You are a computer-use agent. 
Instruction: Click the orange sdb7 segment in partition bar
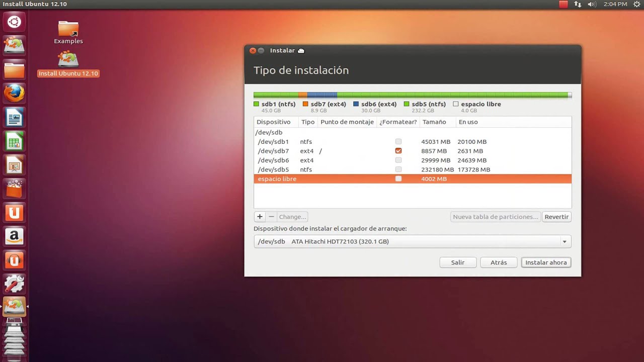[x=303, y=95]
